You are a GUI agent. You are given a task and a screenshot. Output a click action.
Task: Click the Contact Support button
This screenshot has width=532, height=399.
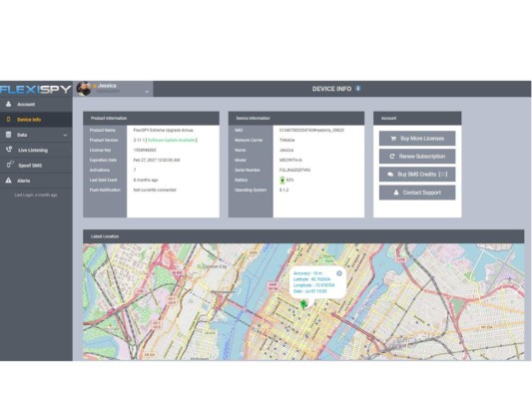tap(417, 193)
